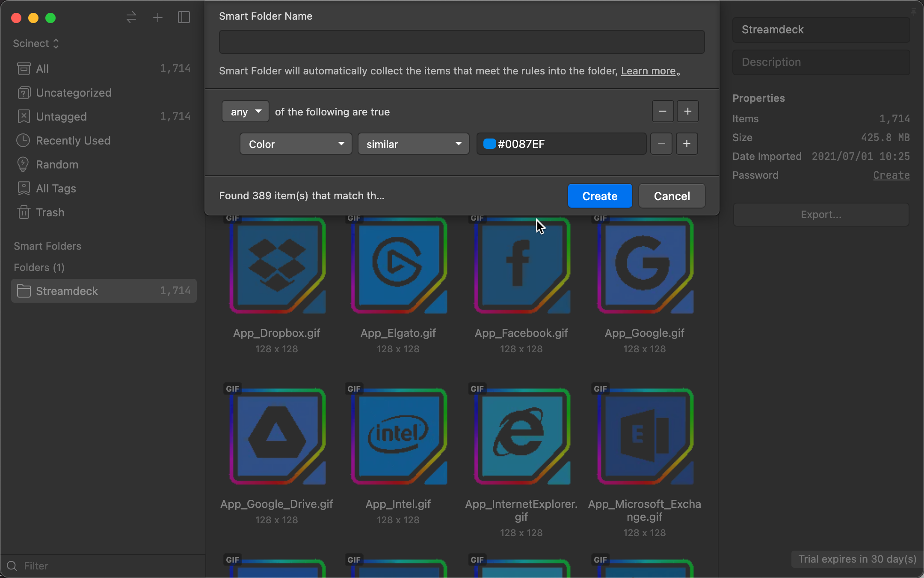Open the Scinect library switcher
Screen dimensions: 924x578
(36, 44)
